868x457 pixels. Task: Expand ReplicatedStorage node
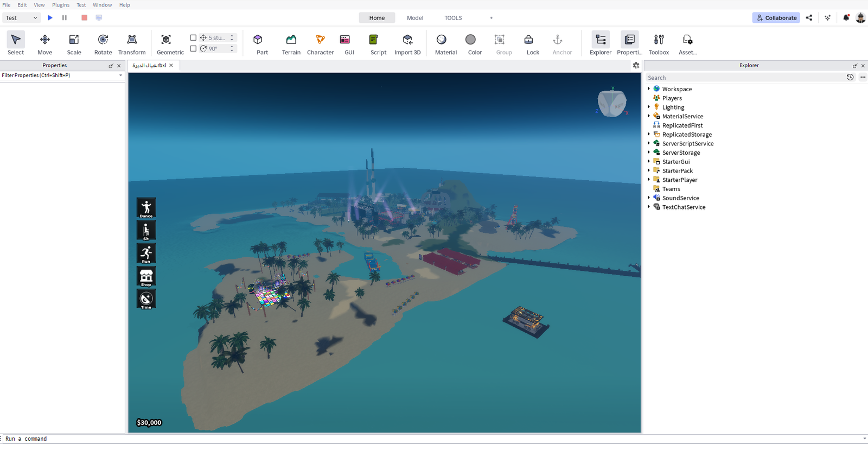click(648, 134)
